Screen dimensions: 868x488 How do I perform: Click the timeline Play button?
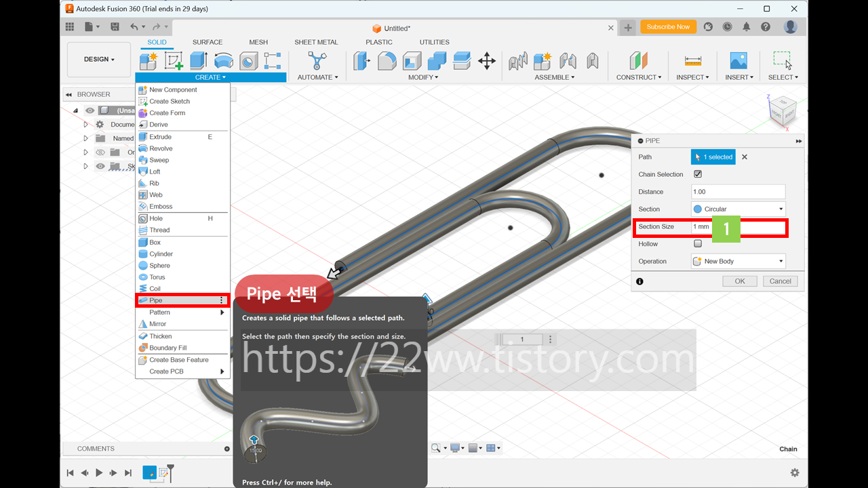point(99,472)
